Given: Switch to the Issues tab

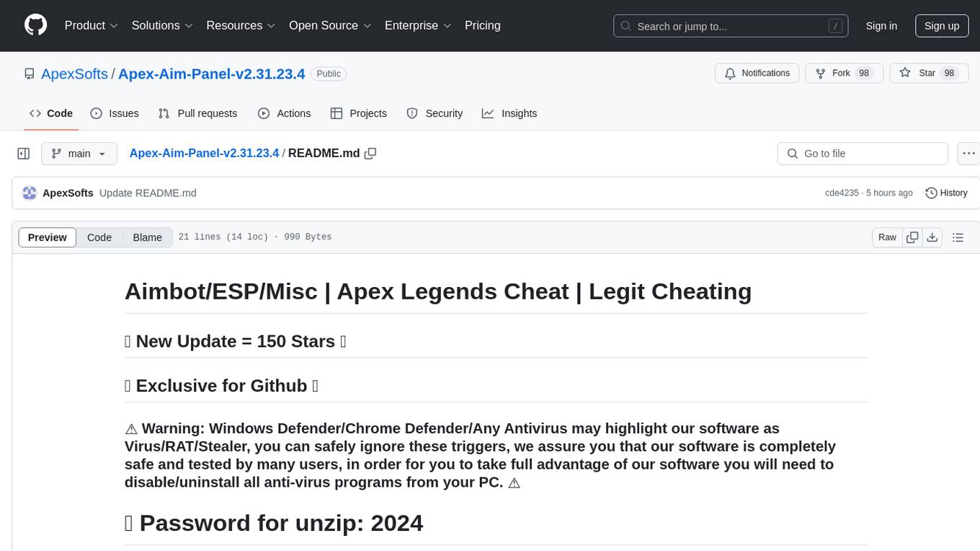Looking at the screenshot, I should (115, 113).
